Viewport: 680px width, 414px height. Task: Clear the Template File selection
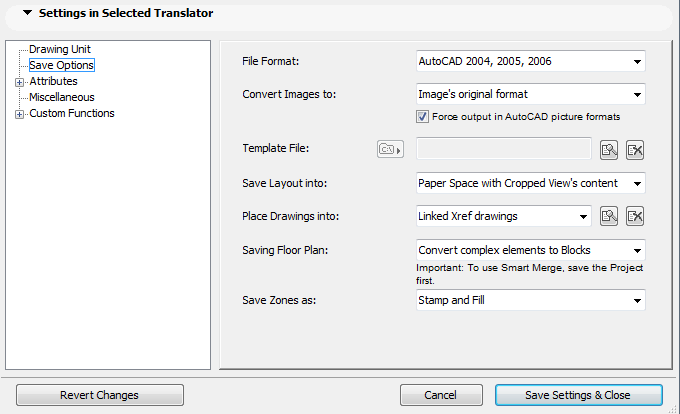[635, 150]
